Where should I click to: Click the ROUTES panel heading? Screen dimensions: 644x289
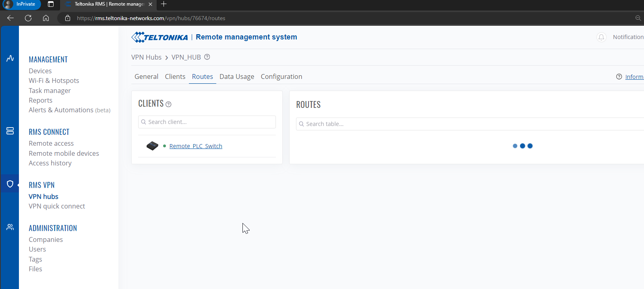click(309, 105)
